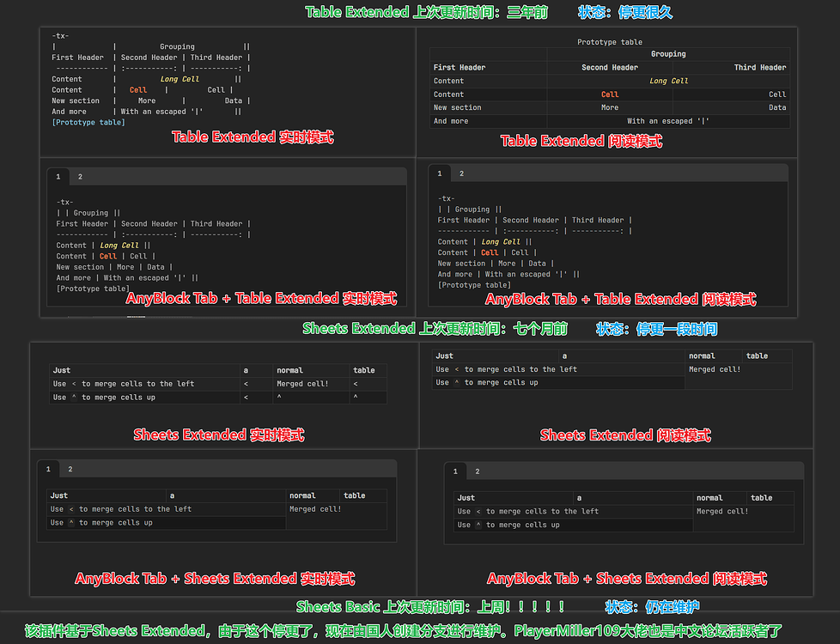Select the Just header in Sheets Extended 实时模式 table
The image size is (840, 644).
pyautogui.click(x=60, y=370)
